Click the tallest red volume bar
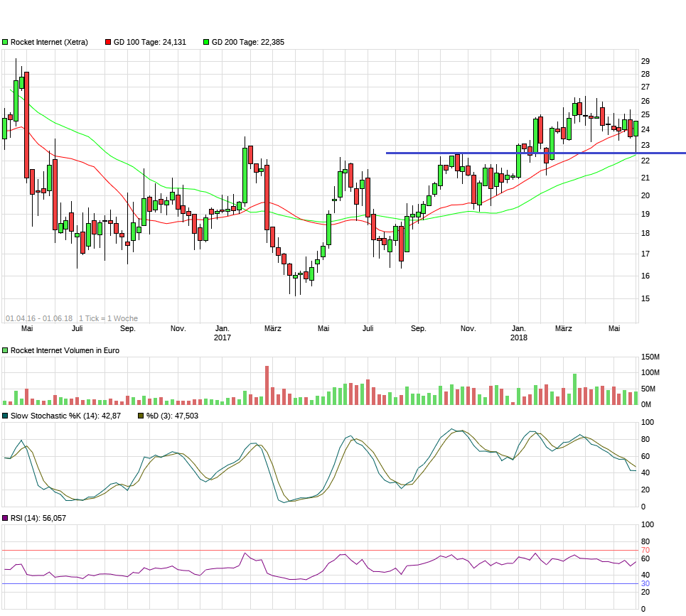This screenshot has height=616, width=686. (267, 385)
